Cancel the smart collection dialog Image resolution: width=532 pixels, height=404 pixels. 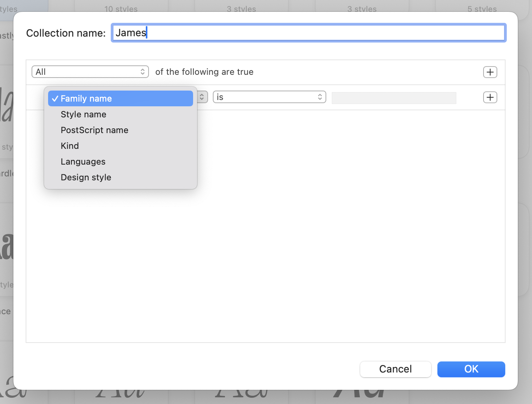click(x=395, y=369)
